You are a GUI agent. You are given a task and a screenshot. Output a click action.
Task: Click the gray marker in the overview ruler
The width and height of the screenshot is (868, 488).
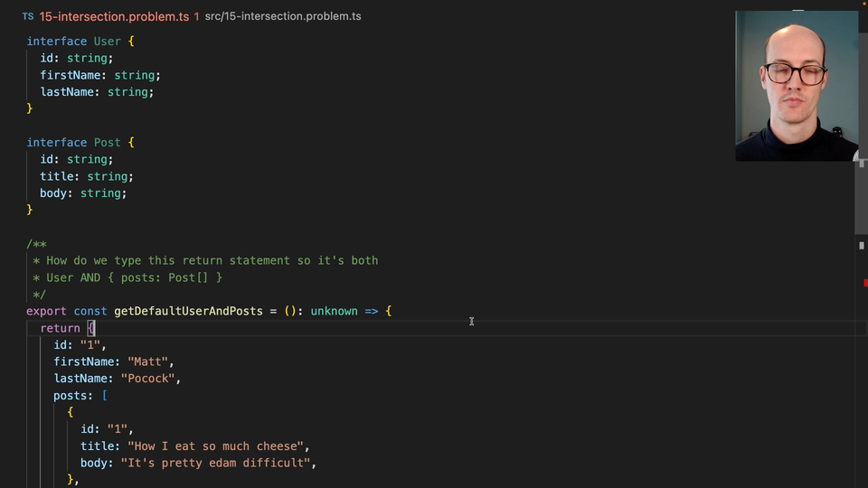coord(861,245)
